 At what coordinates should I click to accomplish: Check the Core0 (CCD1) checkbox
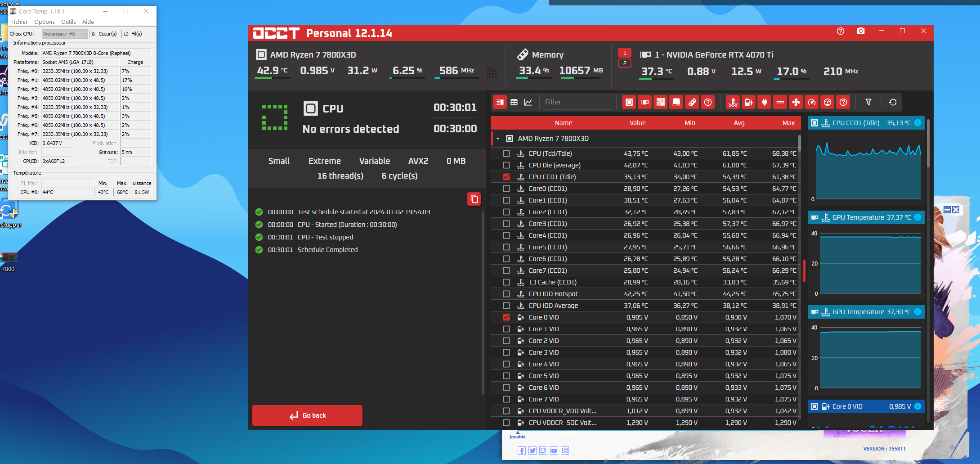click(506, 189)
